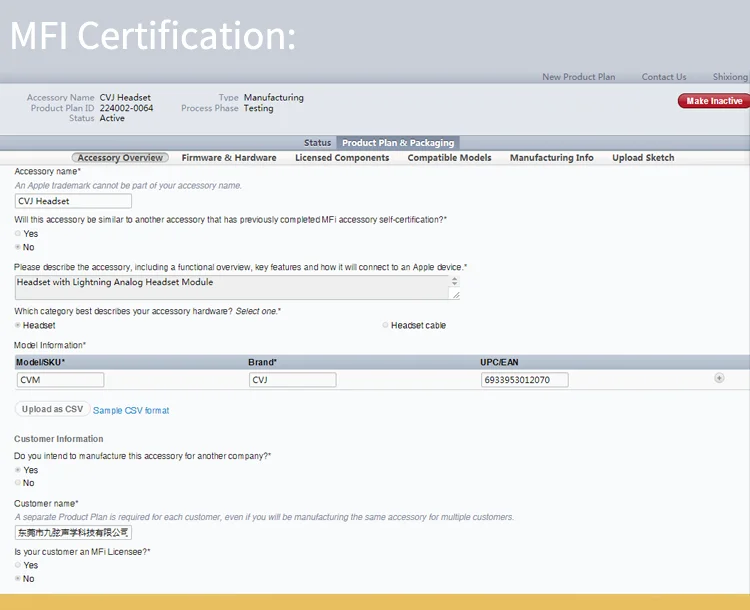The width and height of the screenshot is (750, 610).
Task: Click the Accessory name input field
Action: point(73,201)
